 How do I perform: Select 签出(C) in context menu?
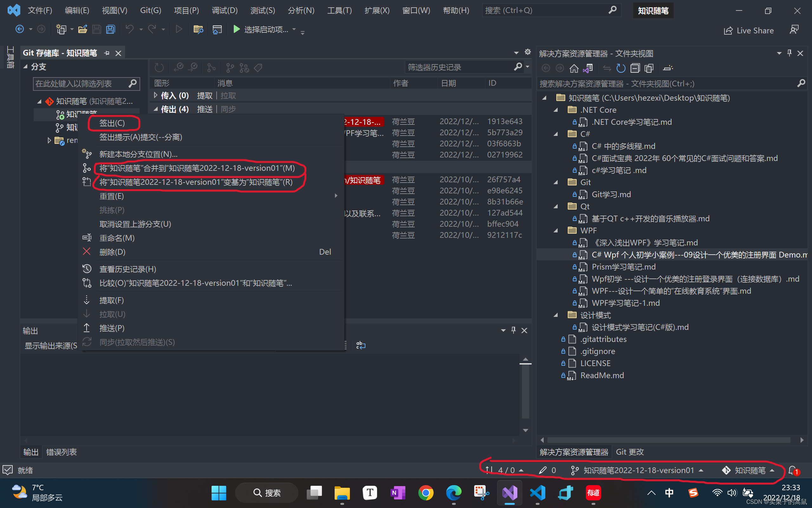pos(112,123)
